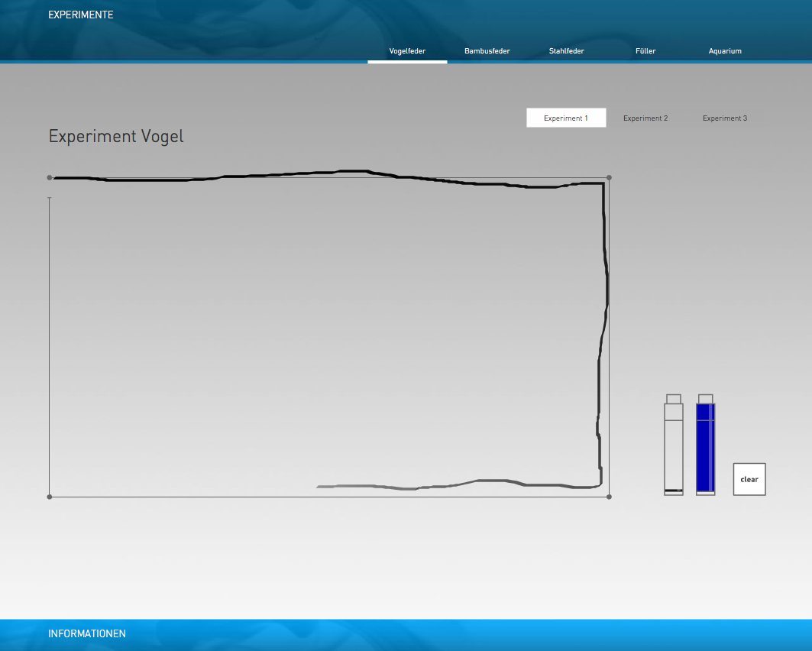Switch to Experiment 2
The height and width of the screenshot is (651, 812).
(645, 118)
